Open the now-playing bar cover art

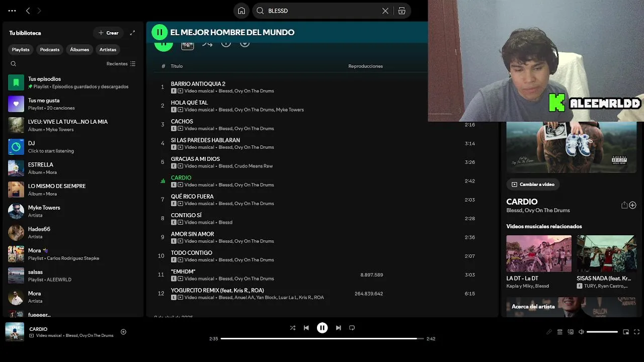pos(15,332)
